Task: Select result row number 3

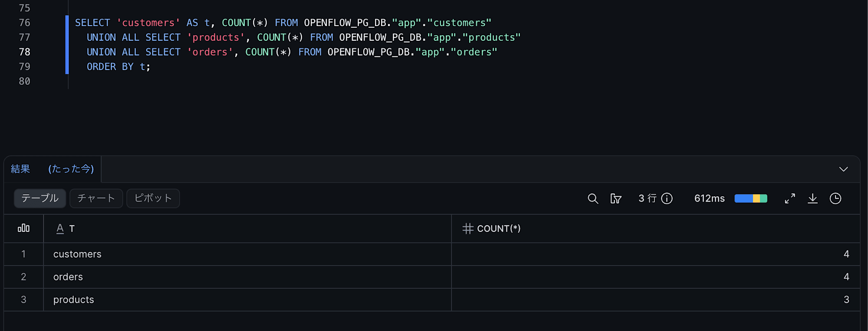Action: pyautogui.click(x=23, y=300)
